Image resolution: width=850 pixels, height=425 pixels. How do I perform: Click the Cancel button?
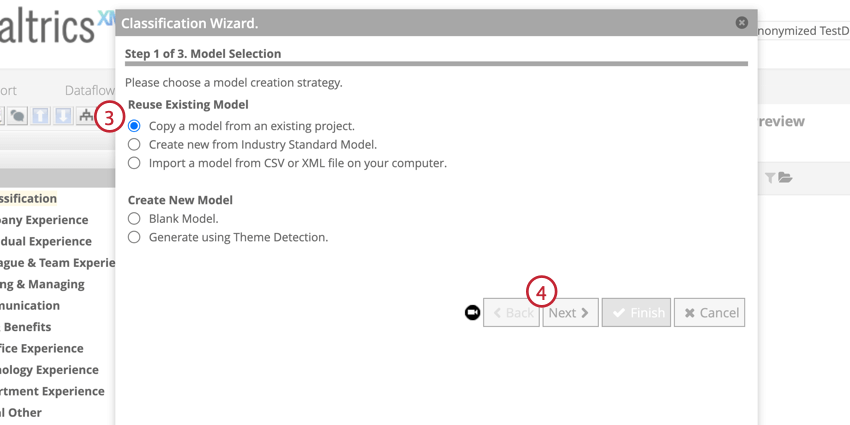click(709, 313)
